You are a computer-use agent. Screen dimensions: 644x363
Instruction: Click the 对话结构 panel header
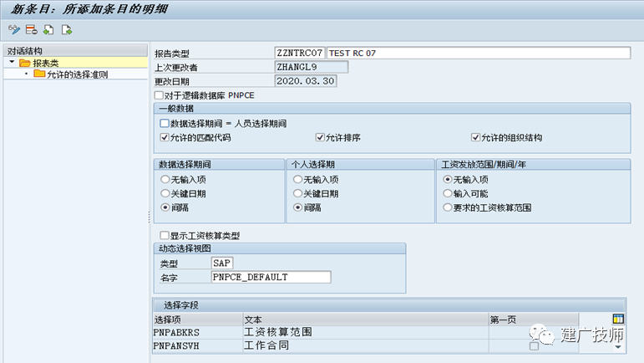pyautogui.click(x=75, y=50)
